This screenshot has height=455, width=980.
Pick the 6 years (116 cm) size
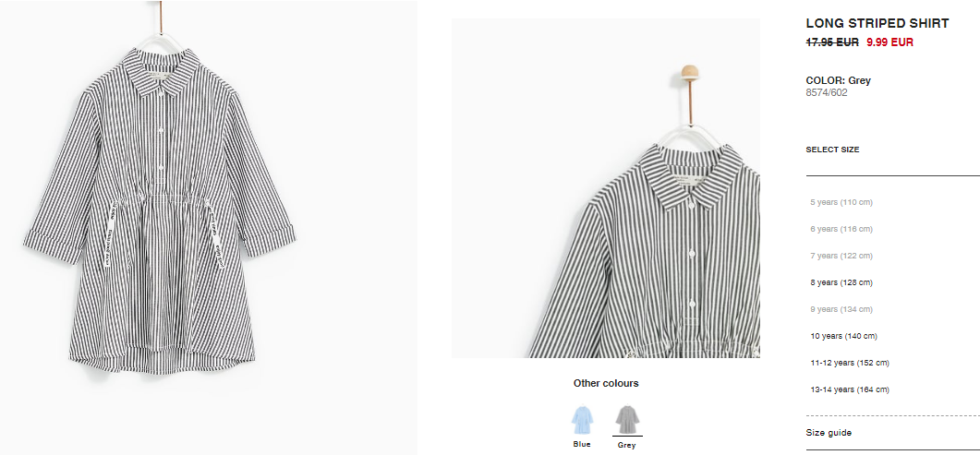[x=841, y=229]
